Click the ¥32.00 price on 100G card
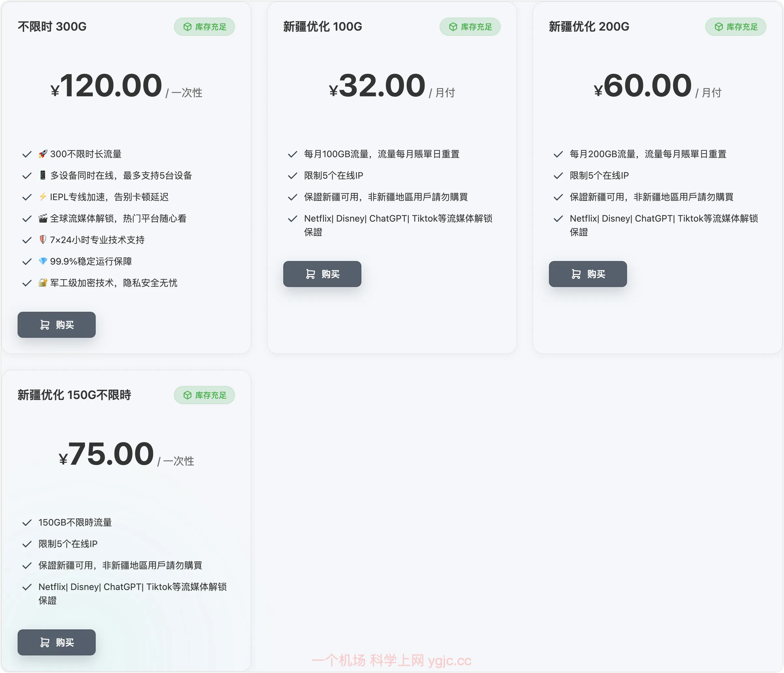The image size is (784, 673). point(378,85)
